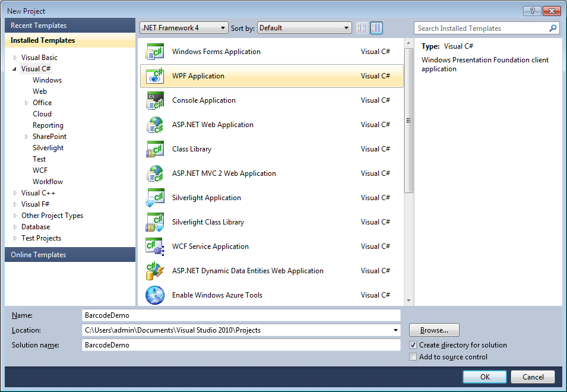Click the project Name input field
The height and width of the screenshot is (392, 567).
241,315
